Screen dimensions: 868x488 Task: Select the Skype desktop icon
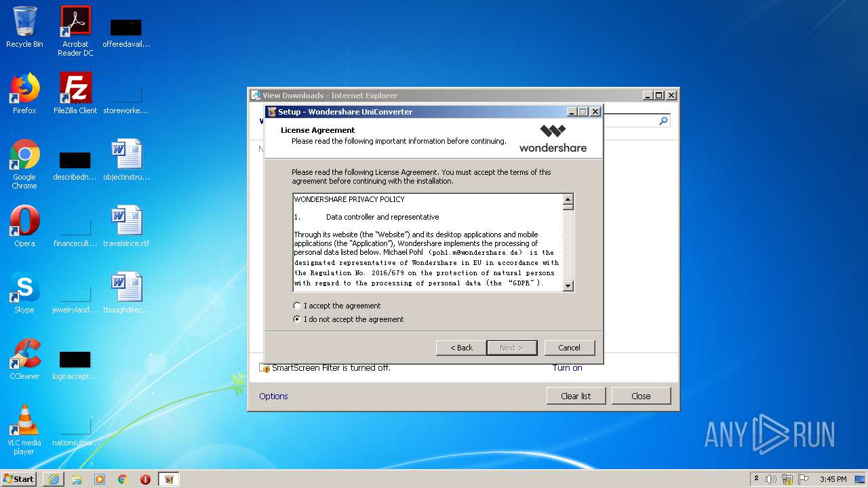(x=24, y=293)
